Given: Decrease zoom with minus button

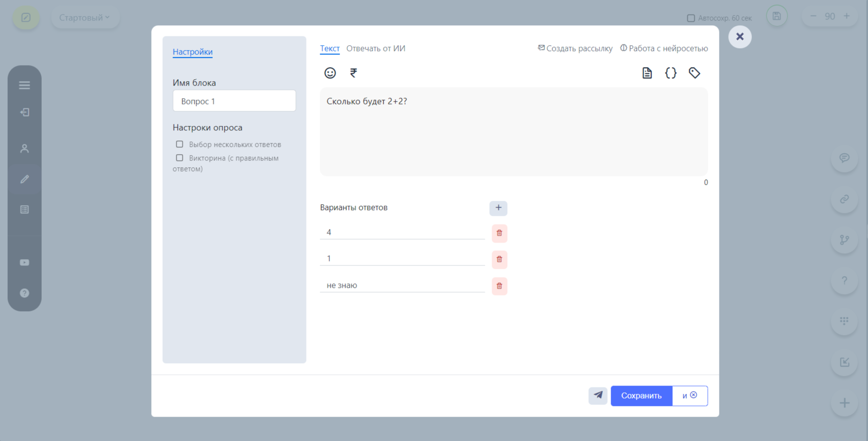Looking at the screenshot, I should click(813, 16).
